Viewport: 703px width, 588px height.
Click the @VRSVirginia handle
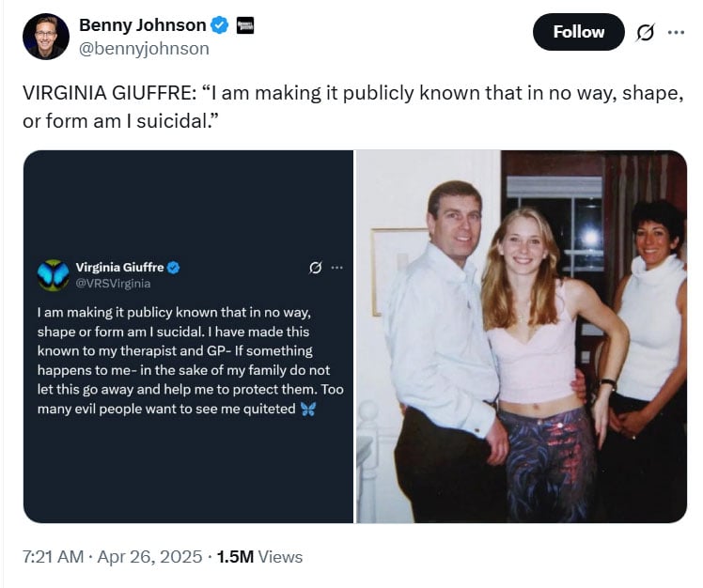pyautogui.click(x=113, y=283)
